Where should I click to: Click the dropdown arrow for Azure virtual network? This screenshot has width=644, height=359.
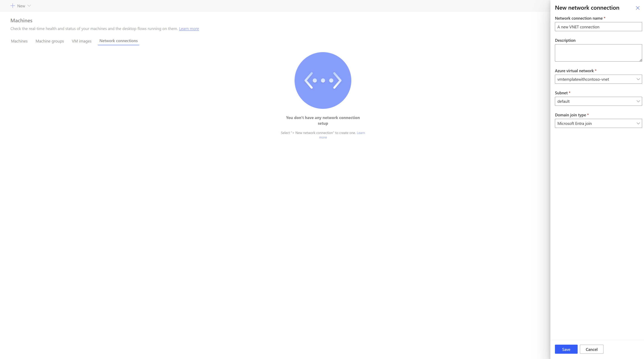pos(638,79)
